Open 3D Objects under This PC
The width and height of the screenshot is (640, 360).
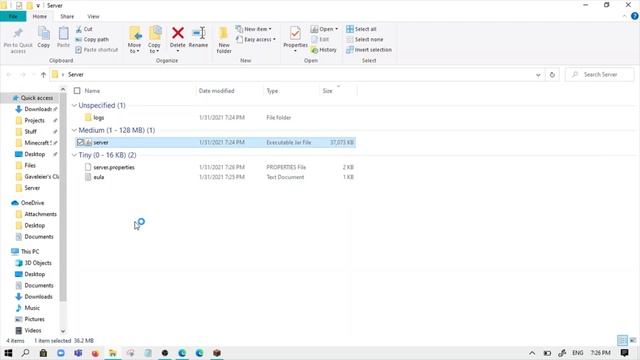38,263
